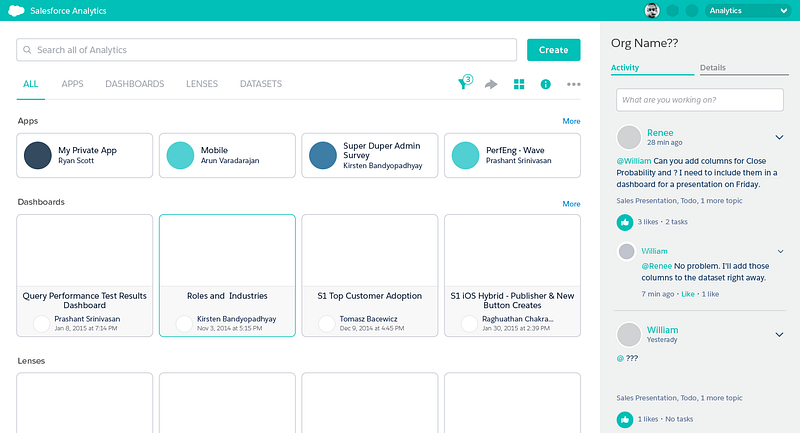Screen dimensions: 800x433
Task: Open the Analytics dropdown in header
Action: tap(747, 11)
